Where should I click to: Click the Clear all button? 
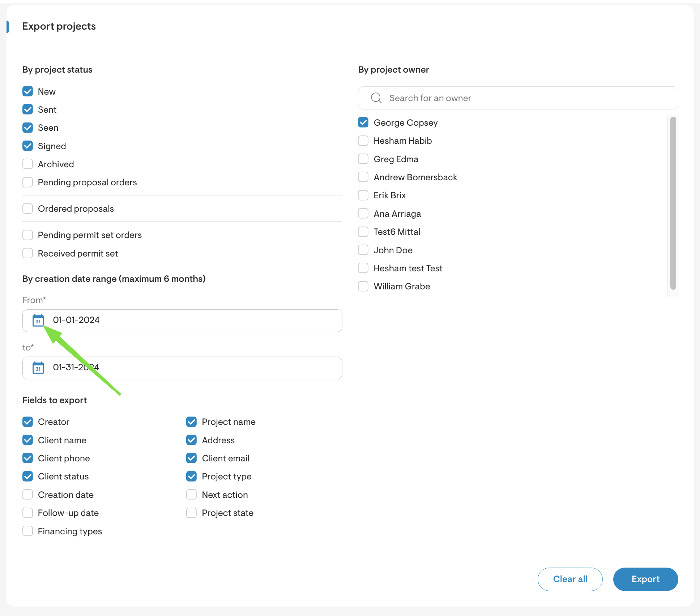point(570,579)
